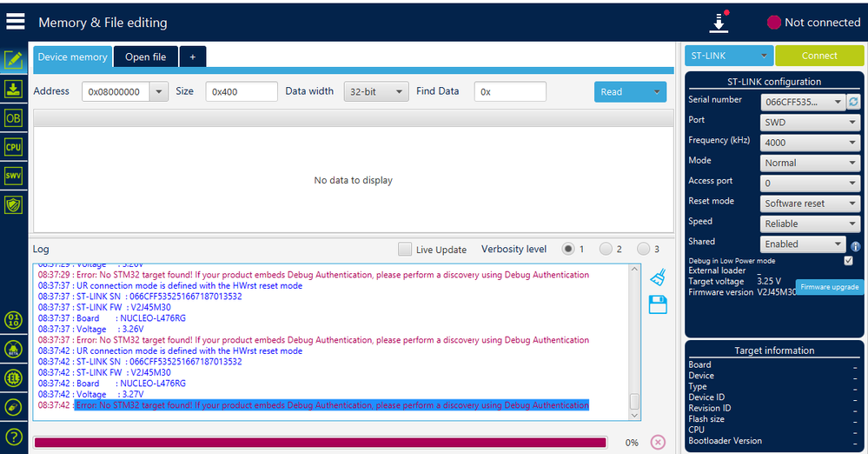Click Target voltage 3.25 V value
Image resolution: width=868 pixels, height=454 pixels.
[x=769, y=281]
